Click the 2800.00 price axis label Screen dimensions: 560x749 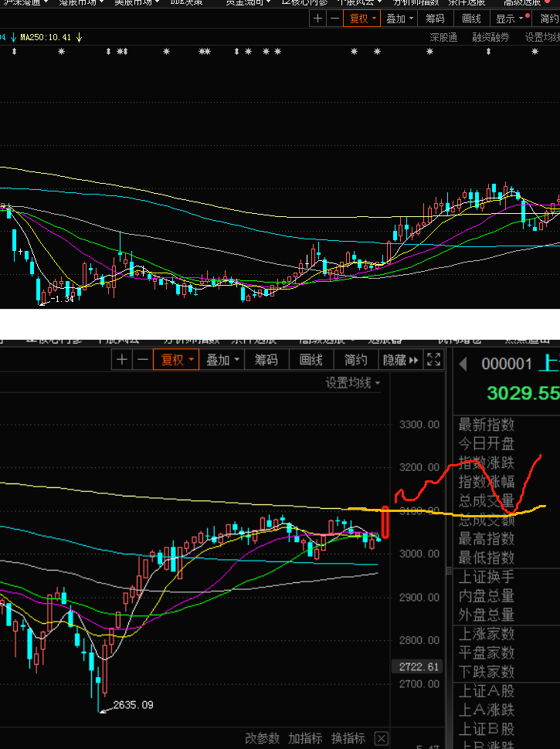(x=419, y=640)
